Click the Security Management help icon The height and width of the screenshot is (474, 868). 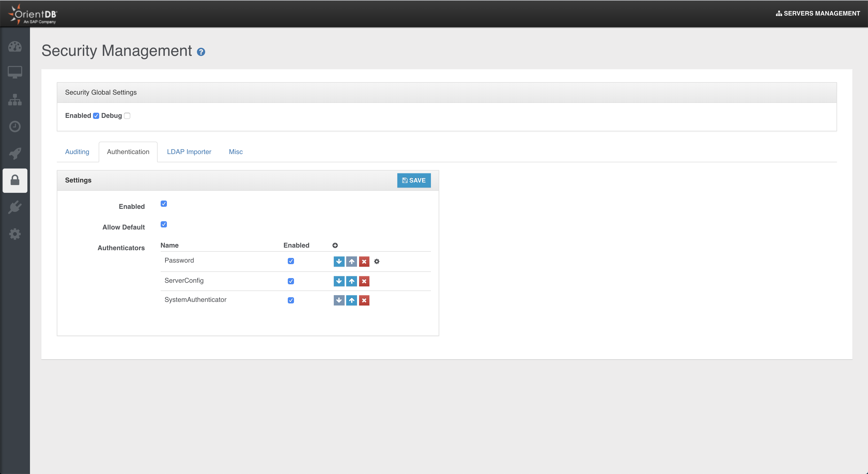(x=201, y=52)
